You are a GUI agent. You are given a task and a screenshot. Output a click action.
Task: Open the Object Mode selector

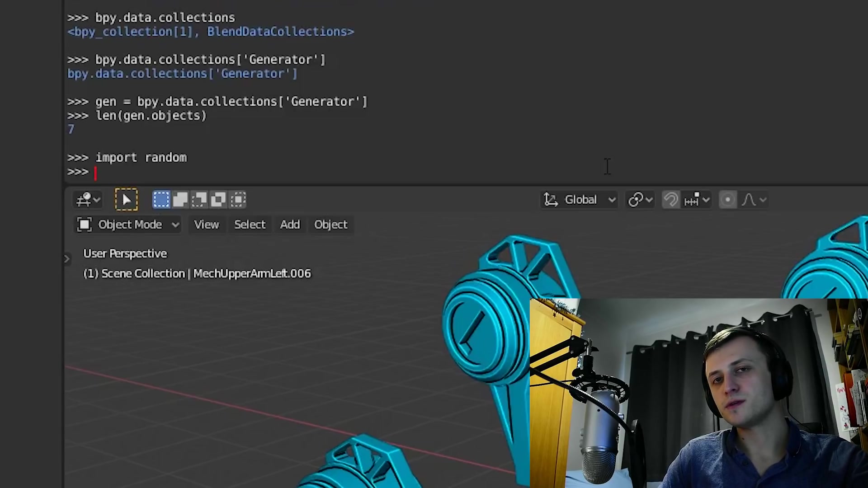(128, 225)
